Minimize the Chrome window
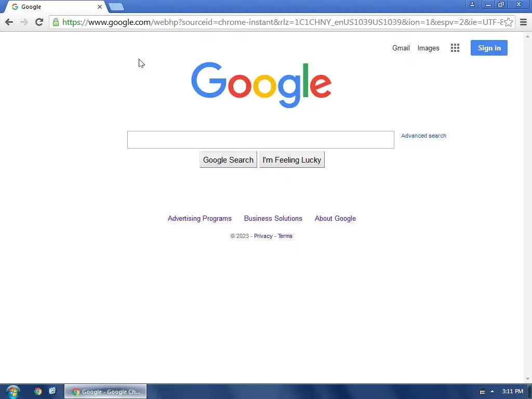 point(488,4)
